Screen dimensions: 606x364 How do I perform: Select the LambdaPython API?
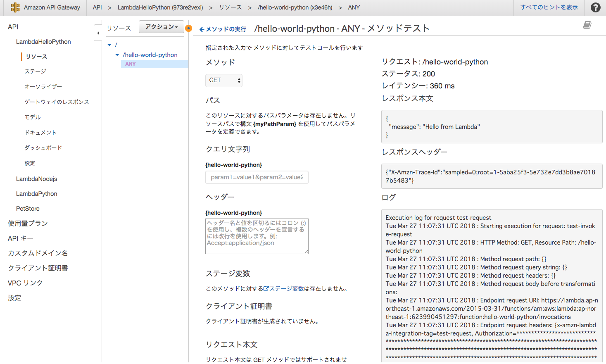click(36, 194)
